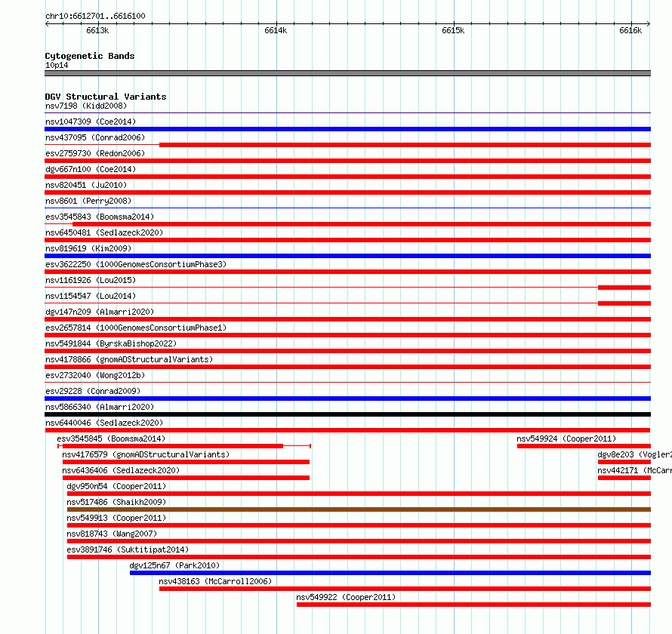The image size is (672, 634).
Task: Click the Cytogenetic Bands track title
Action: pyautogui.click(x=90, y=56)
